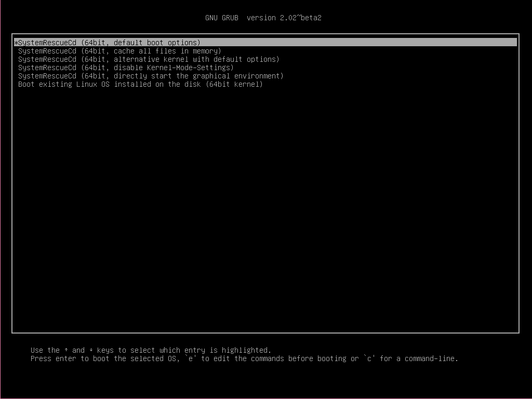
Task: Select directly start the graphical environment entry
Action: coord(151,76)
